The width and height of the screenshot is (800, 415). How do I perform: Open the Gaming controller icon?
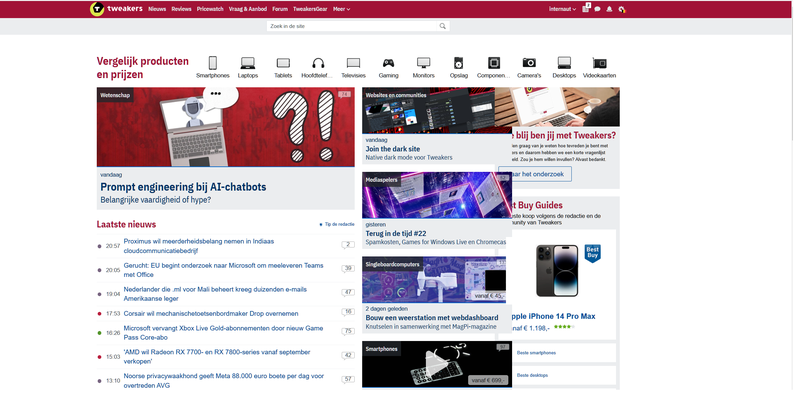coord(388,63)
